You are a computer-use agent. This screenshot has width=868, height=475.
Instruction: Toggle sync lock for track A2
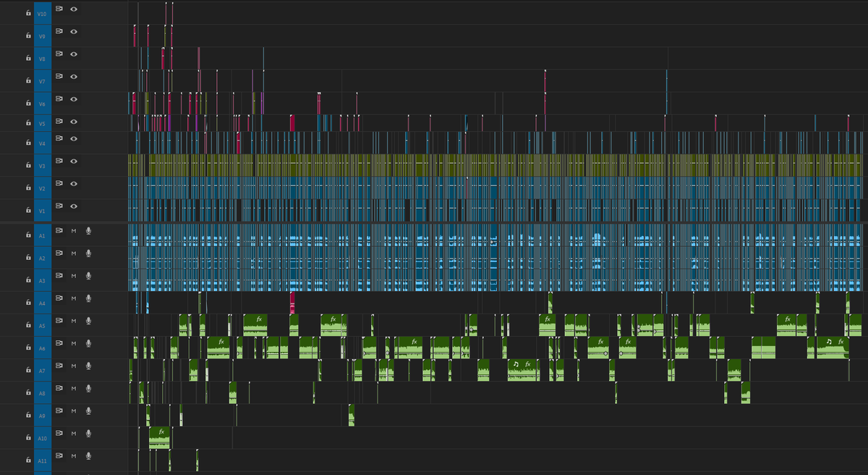click(x=60, y=253)
